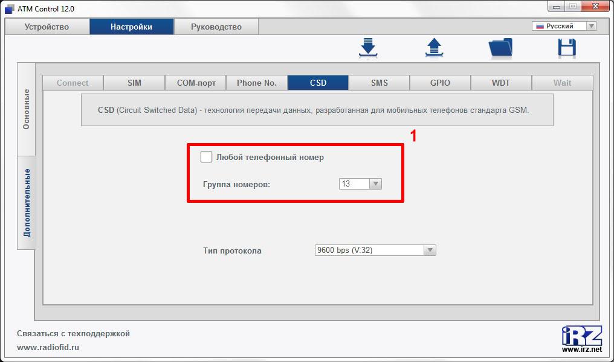Screen dimensions: 614x364
Task: Switch to the Основные vertical tab
Action: point(26,109)
